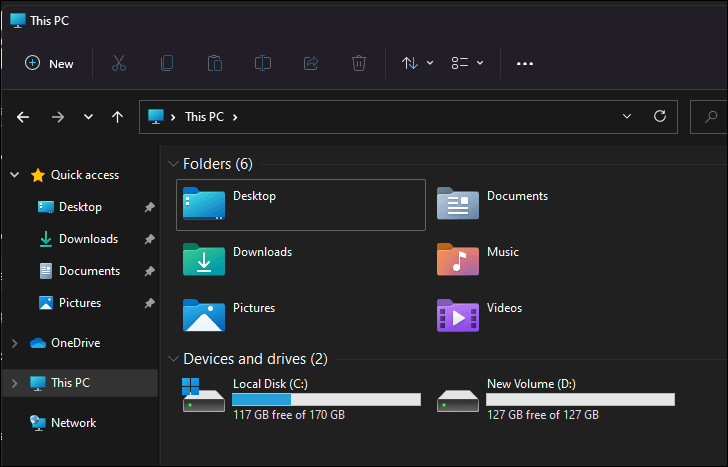The width and height of the screenshot is (728, 467).
Task: Expand the address bar history dropdown
Action: point(627,116)
